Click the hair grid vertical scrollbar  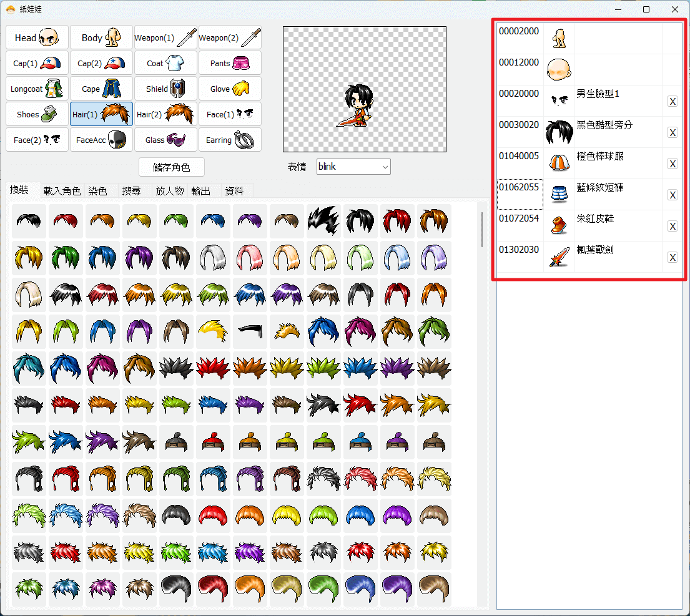482,230
